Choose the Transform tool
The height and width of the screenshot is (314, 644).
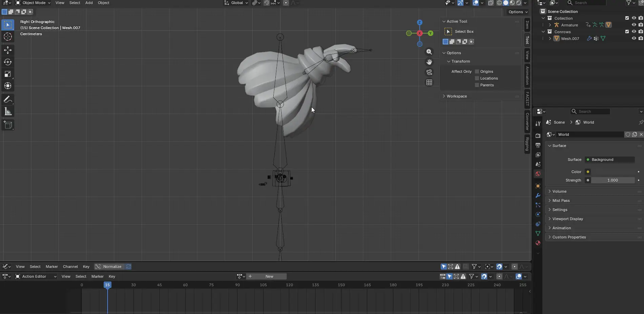point(8,86)
